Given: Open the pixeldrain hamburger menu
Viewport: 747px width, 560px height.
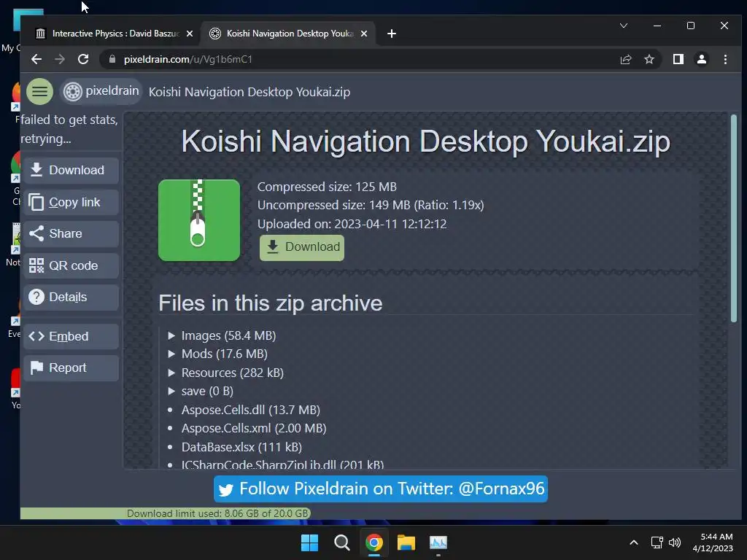Looking at the screenshot, I should click(x=39, y=91).
